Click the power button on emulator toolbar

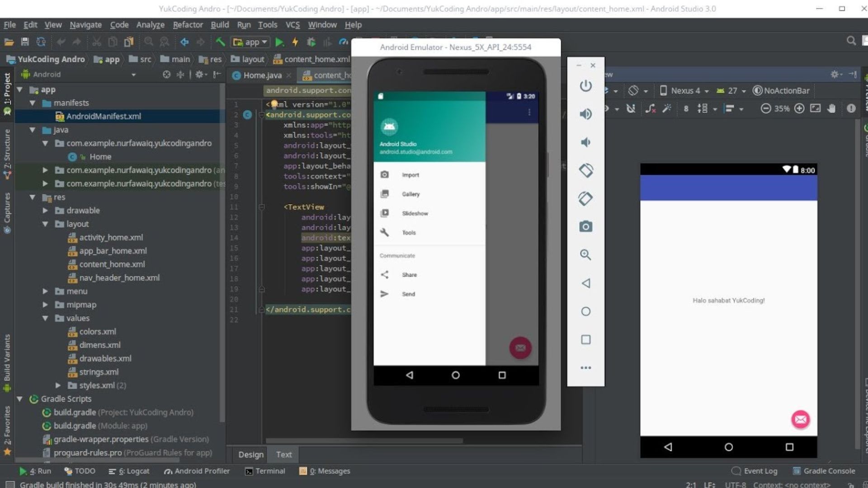point(586,86)
